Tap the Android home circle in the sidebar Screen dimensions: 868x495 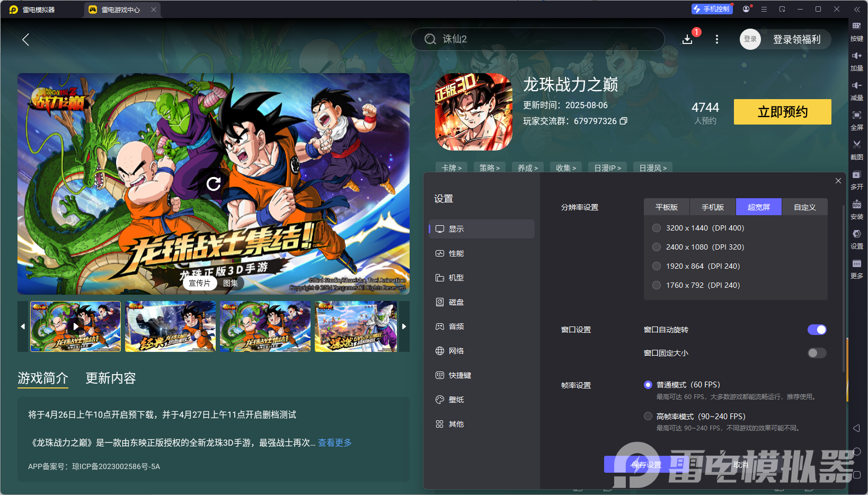pyautogui.click(x=856, y=452)
